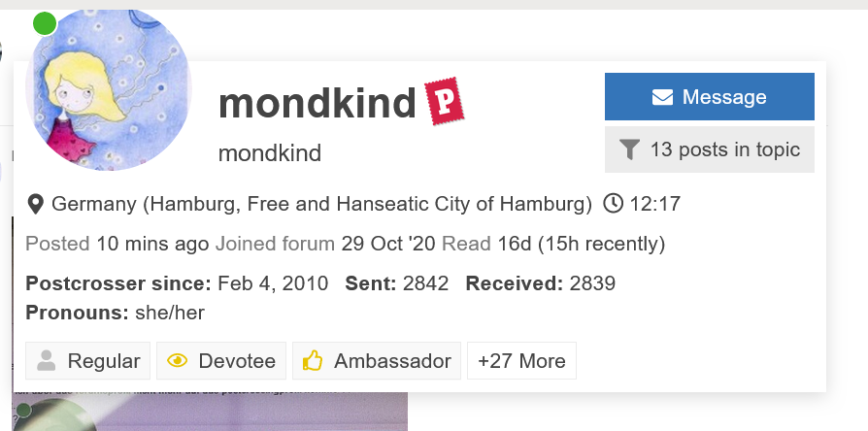Click the Ambassador thumbs-up icon
This screenshot has width=868, height=431.
(313, 361)
